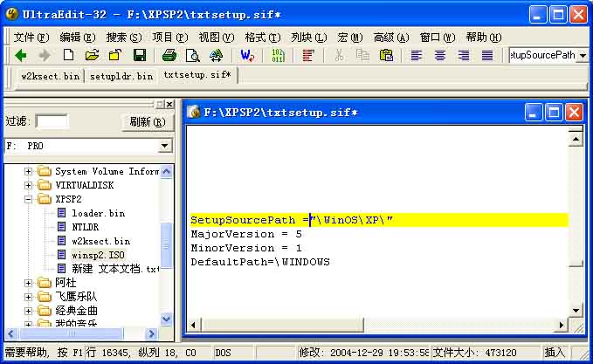Open the F: PRO drive dropdown
Screen dimensions: 593x364
pos(164,146)
